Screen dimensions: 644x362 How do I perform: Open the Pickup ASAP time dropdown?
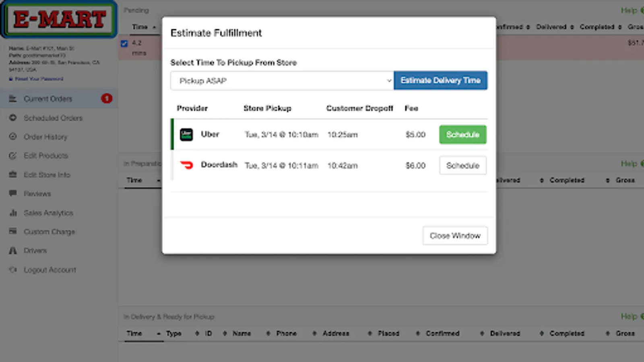(282, 81)
